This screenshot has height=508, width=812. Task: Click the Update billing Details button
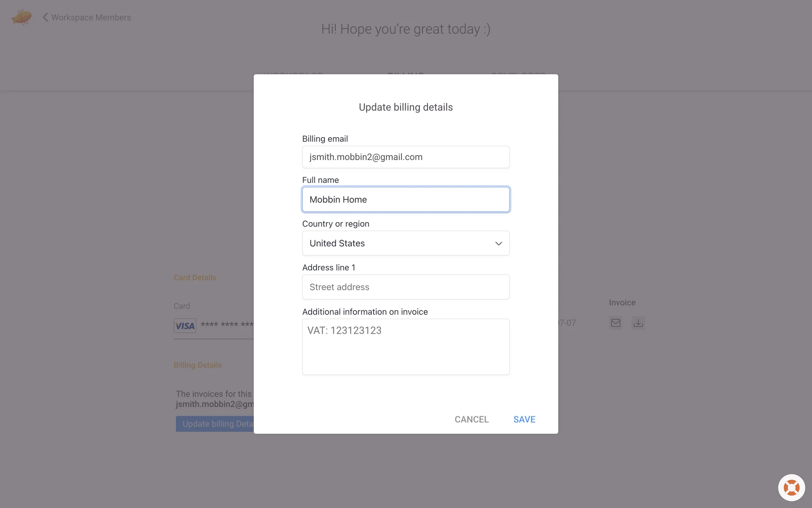point(215,424)
